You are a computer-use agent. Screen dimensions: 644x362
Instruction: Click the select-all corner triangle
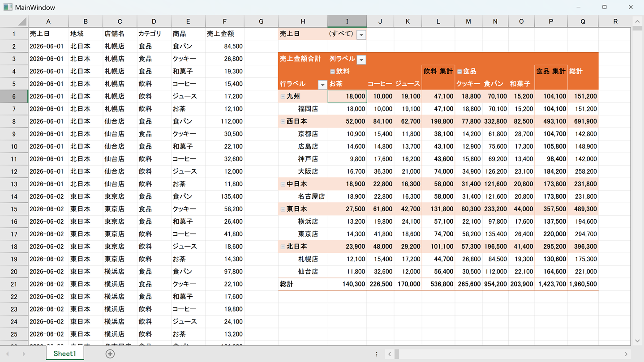coord(22,21)
